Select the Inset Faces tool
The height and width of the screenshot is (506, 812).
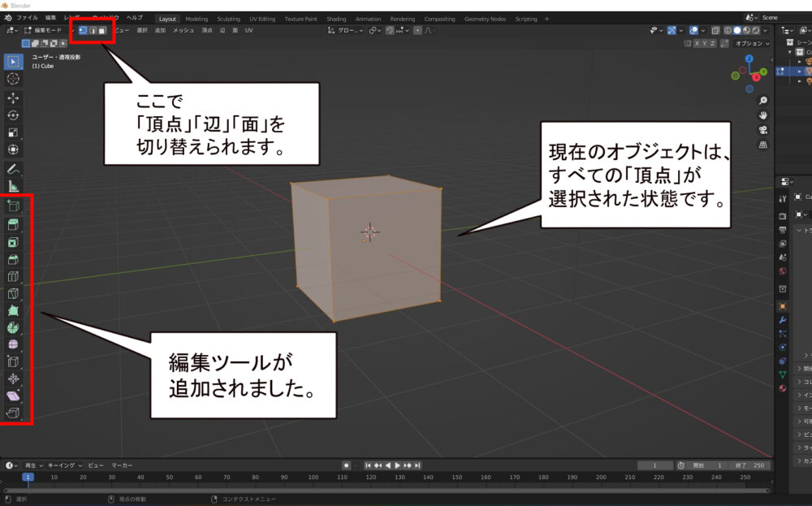(x=14, y=242)
